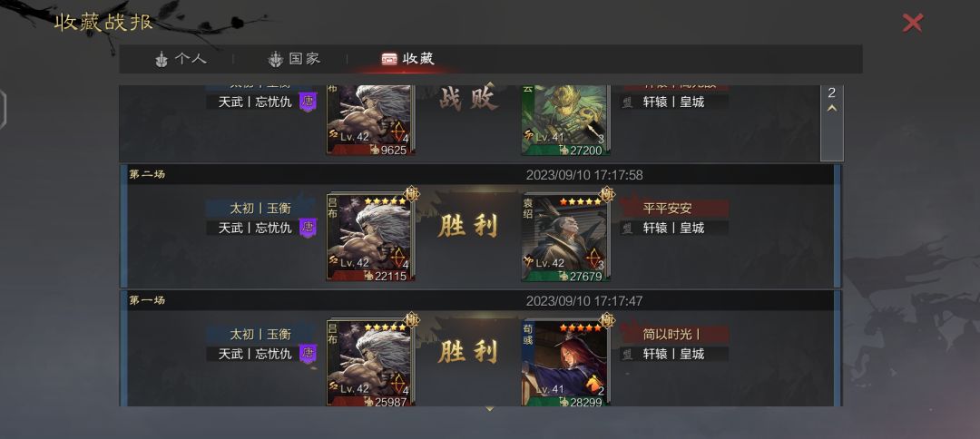This screenshot has width=980, height=439.
Task: Click the 极 emblem on 袁绍 card
Action: click(606, 194)
